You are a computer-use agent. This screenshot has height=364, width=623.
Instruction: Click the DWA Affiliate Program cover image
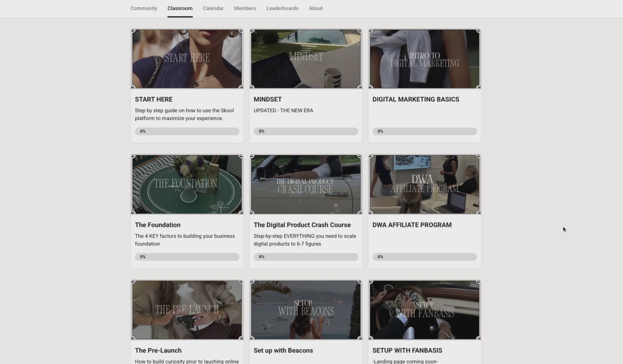(424, 184)
